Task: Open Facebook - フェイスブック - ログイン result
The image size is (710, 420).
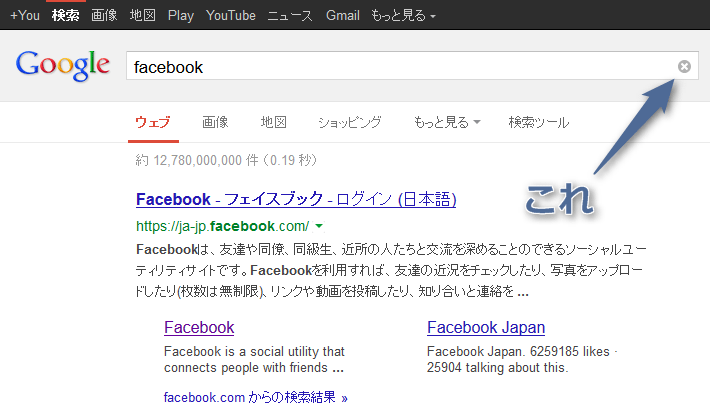Action: point(296,199)
